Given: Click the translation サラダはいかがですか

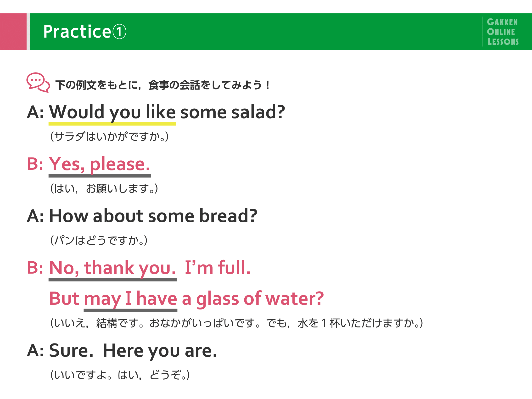Looking at the screenshot, I should tap(109, 136).
